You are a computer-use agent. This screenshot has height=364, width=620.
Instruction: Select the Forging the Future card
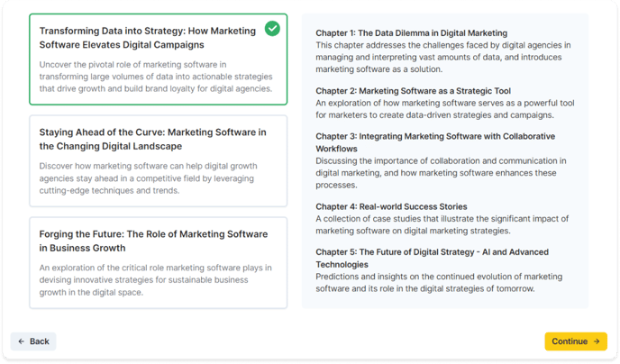click(x=159, y=263)
